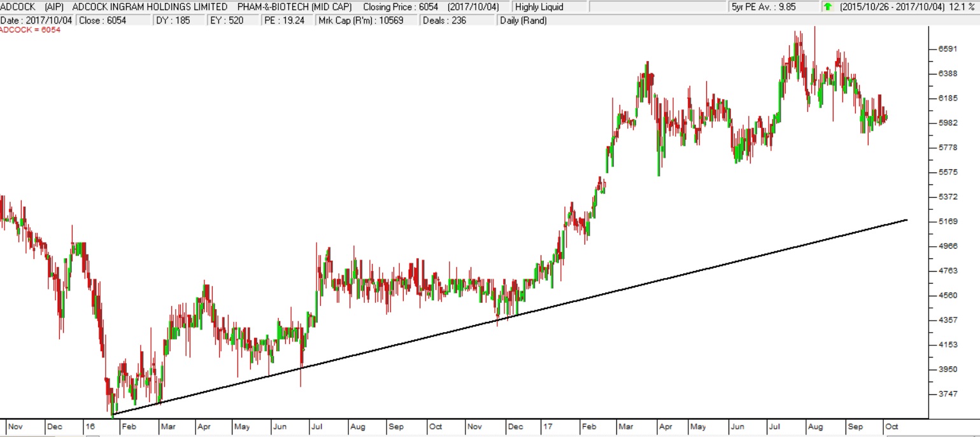Select the 'Close : 6054' status field
980x437 pixels.
point(114,20)
